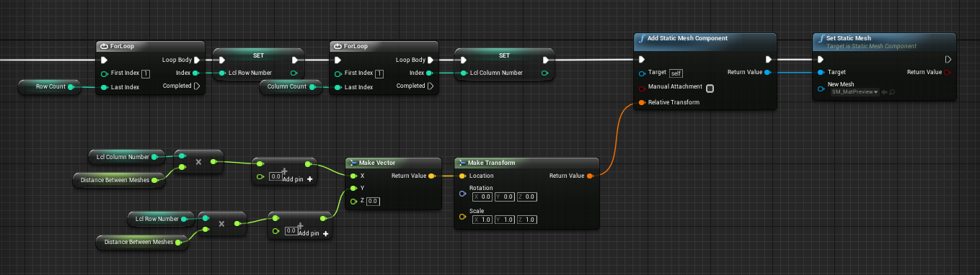Click the browse magnifier icon beside SM_MatPreview

pyautogui.click(x=892, y=92)
